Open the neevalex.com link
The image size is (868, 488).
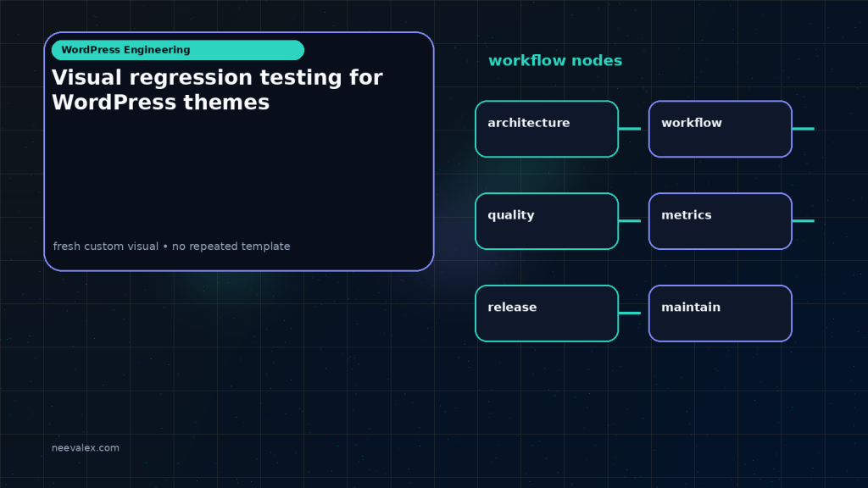click(86, 447)
